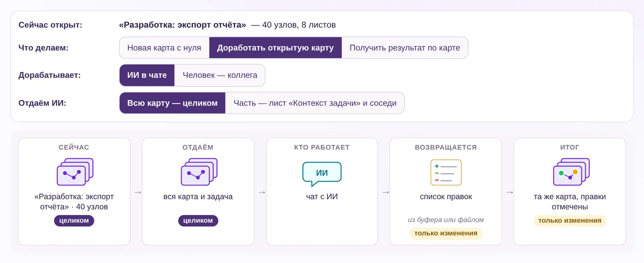Choose «Всю карту — целиком»
The height and width of the screenshot is (263, 644).
coord(172,103)
